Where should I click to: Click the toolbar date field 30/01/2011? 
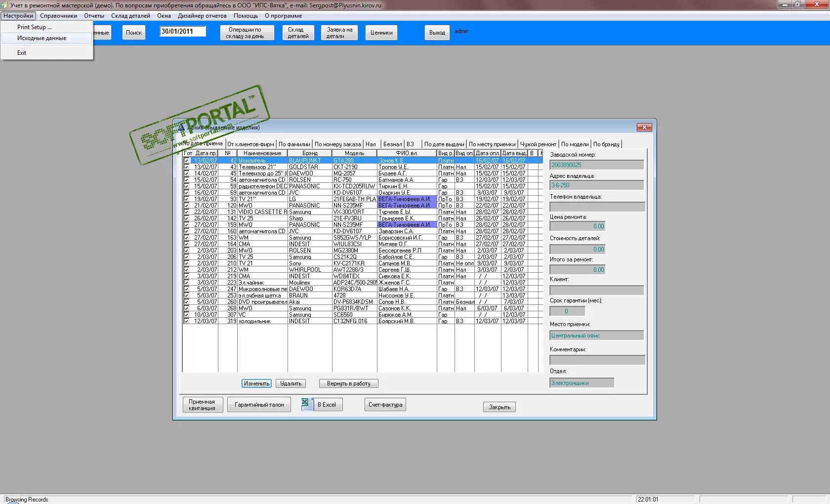click(x=183, y=31)
